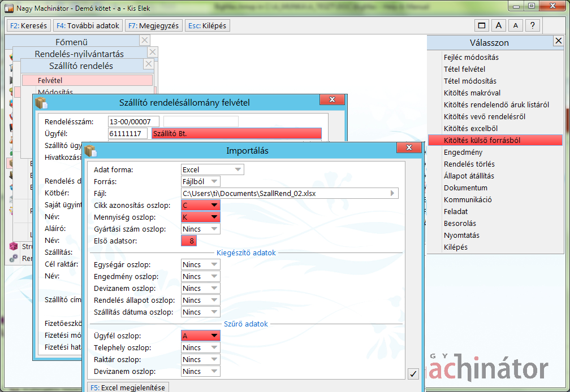Image resolution: width=570 pixels, height=392 pixels.
Task: Select Nyomtatás in Válasszon list
Action: 461,235
